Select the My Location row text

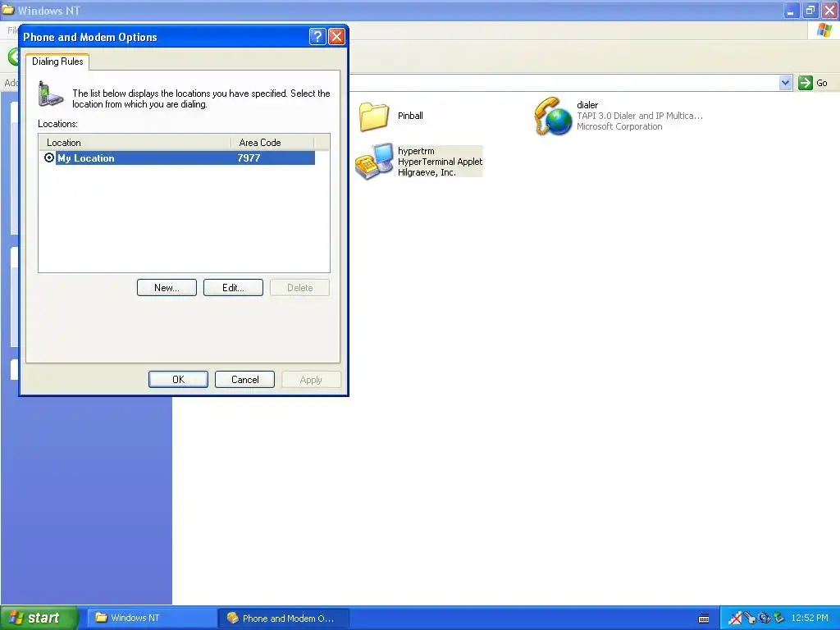pyautogui.click(x=85, y=158)
